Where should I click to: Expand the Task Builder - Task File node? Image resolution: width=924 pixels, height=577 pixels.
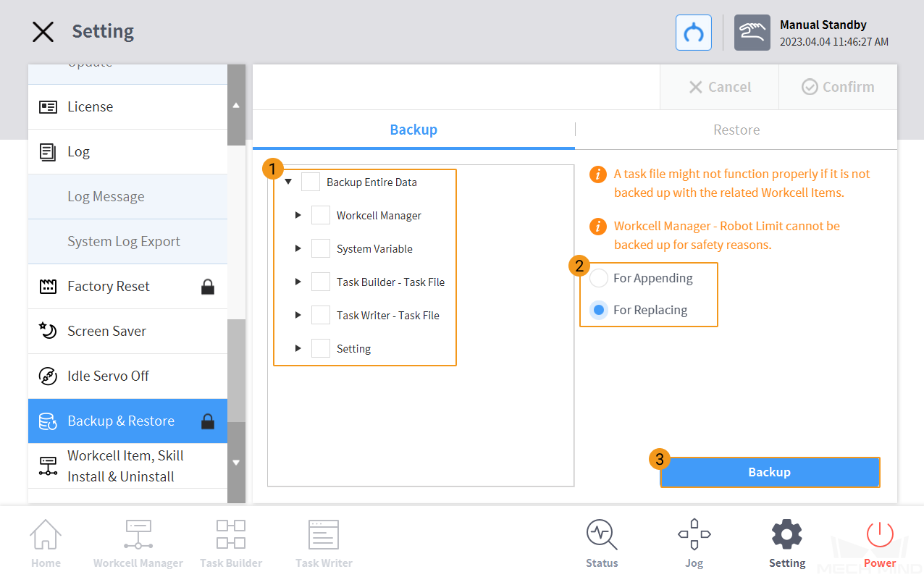pyautogui.click(x=298, y=282)
